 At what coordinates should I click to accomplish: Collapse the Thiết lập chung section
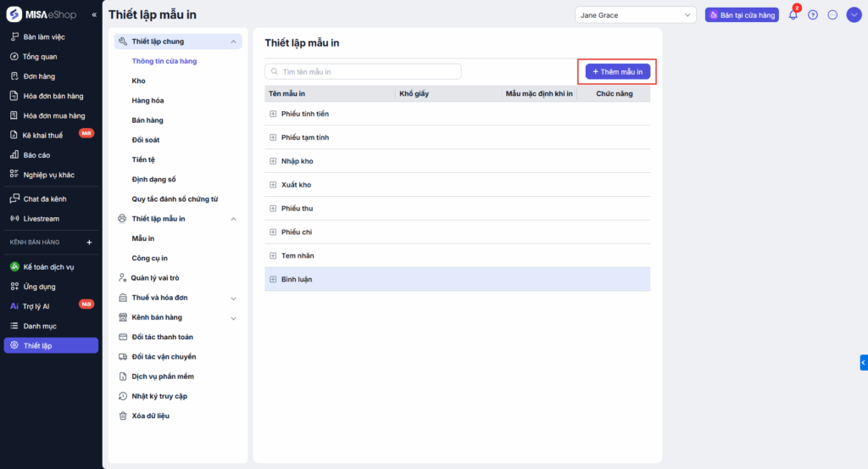[233, 42]
